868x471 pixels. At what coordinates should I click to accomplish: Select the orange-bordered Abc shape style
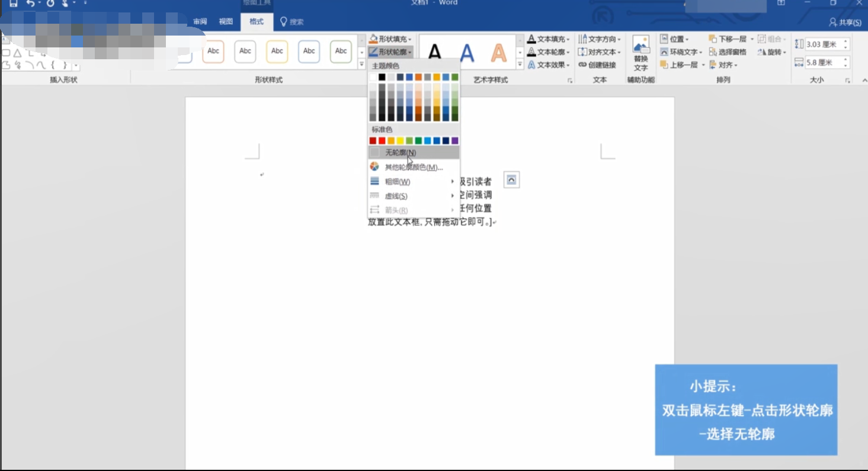213,51
